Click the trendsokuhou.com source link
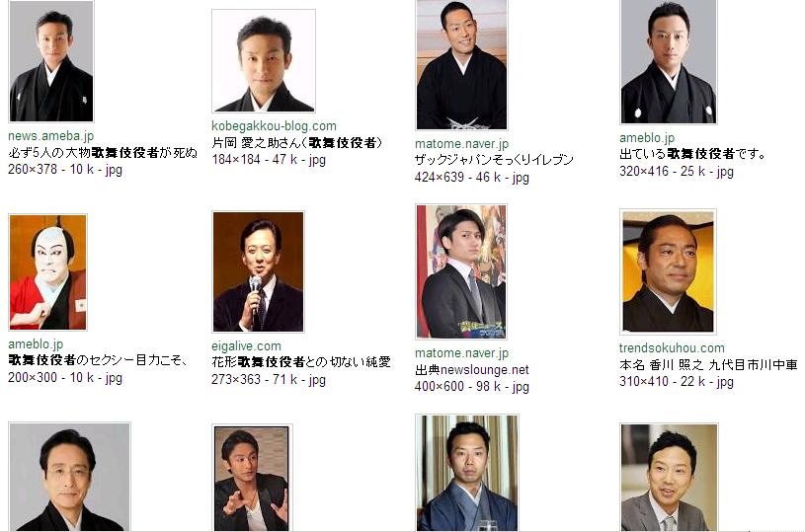The width and height of the screenshot is (805, 532). [x=672, y=347]
